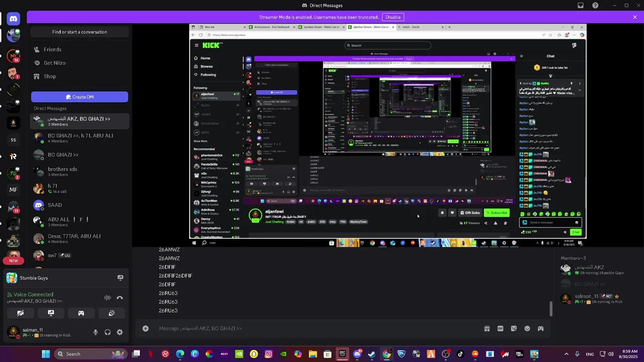Viewport: 644px width, 362px height.
Task: Open the gift picker icon
Action: coord(487,328)
